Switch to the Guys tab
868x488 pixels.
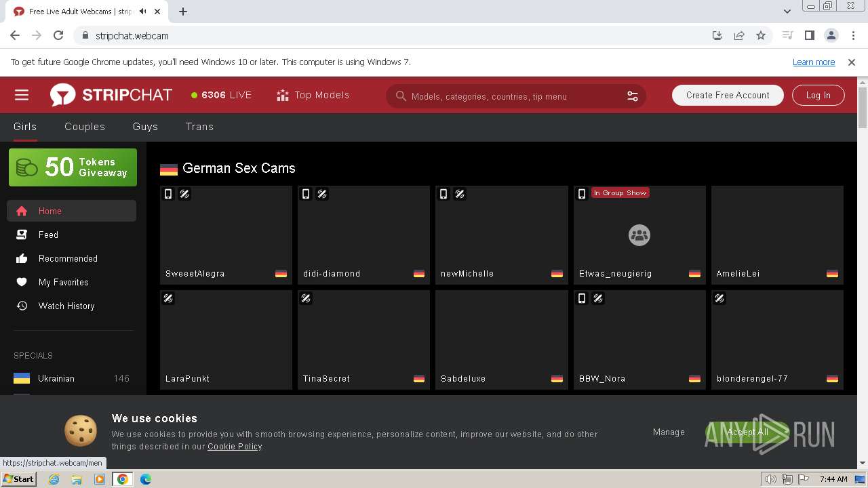(145, 127)
